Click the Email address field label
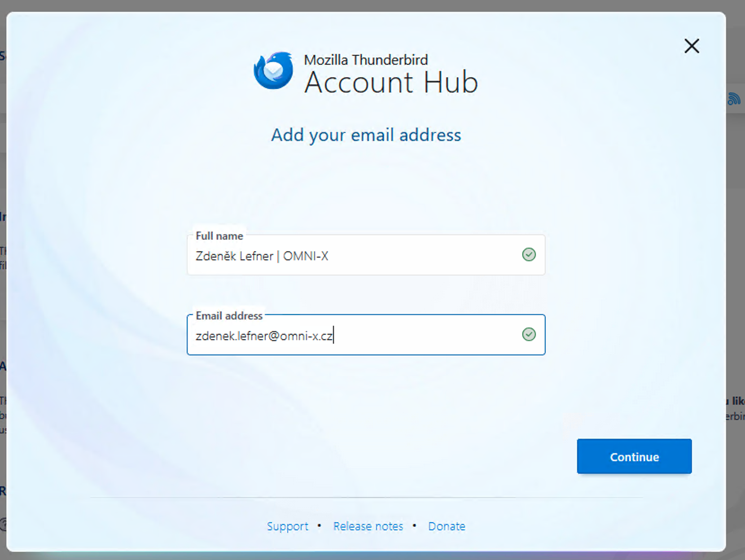The height and width of the screenshot is (560, 745). click(229, 316)
